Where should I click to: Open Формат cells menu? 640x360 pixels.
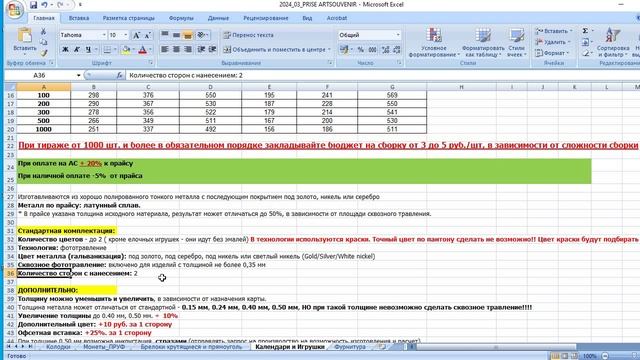(552, 53)
